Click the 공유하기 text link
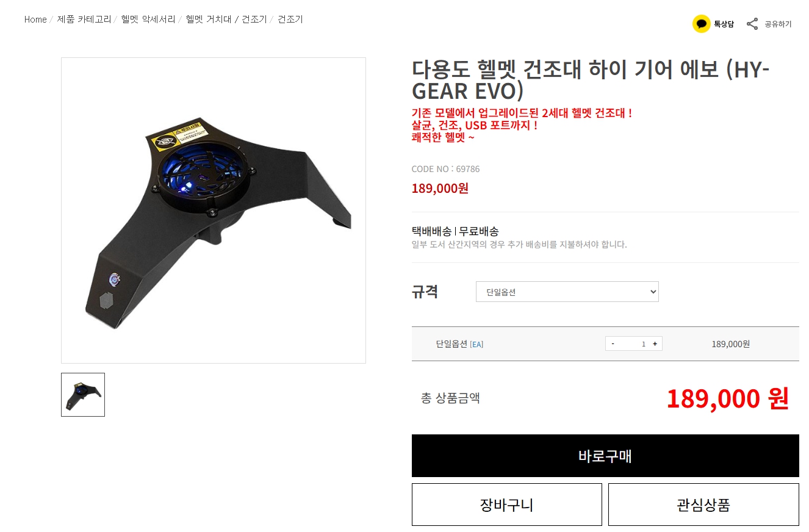The image size is (809, 532). coord(778,24)
